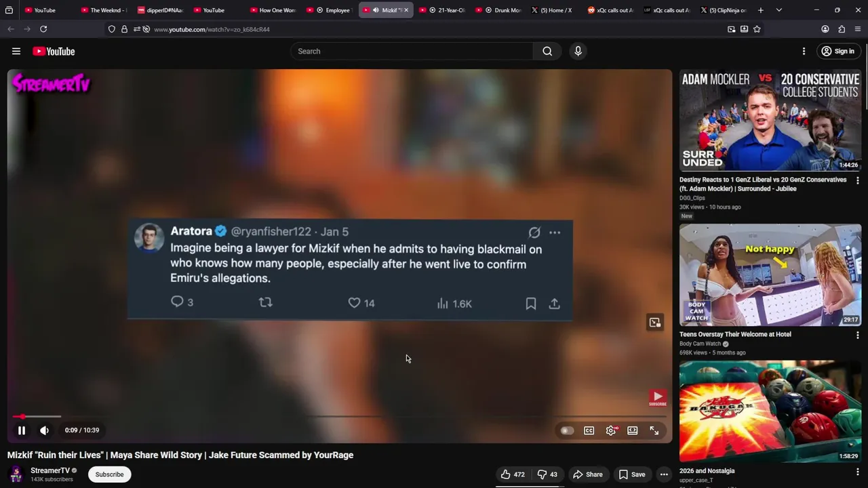Switch to the ClipNinja tab
Viewport: 868px width, 488px height.
(724, 10)
